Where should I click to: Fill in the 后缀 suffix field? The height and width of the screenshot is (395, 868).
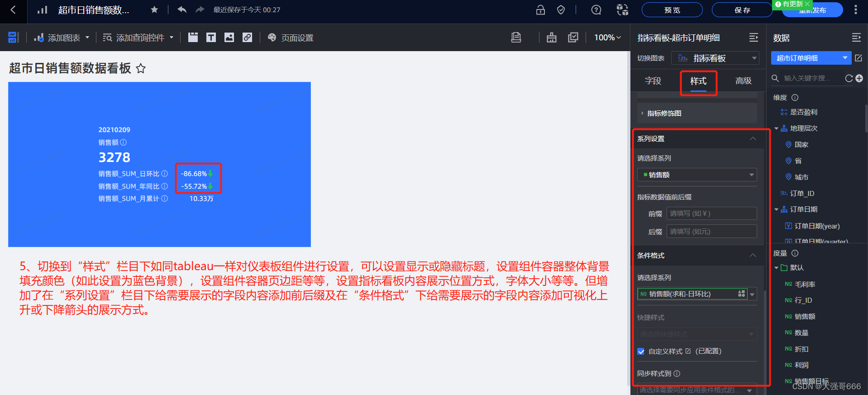coord(711,232)
